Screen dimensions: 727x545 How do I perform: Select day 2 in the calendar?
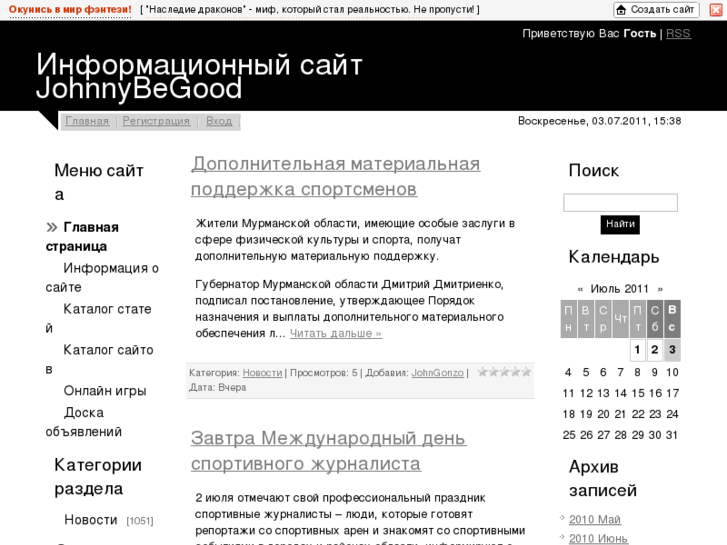tap(655, 350)
